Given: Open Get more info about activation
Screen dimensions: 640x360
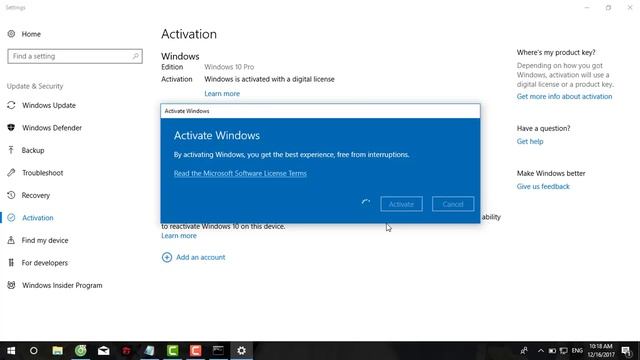Looking at the screenshot, I should (564, 96).
